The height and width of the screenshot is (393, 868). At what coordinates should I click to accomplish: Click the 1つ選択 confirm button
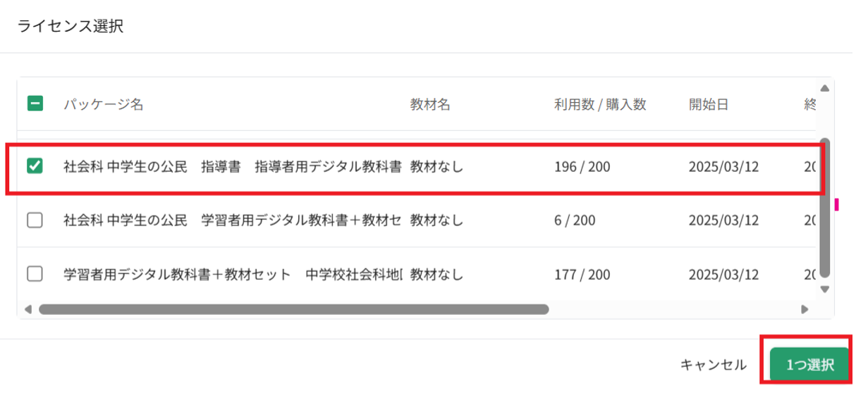pyautogui.click(x=809, y=365)
